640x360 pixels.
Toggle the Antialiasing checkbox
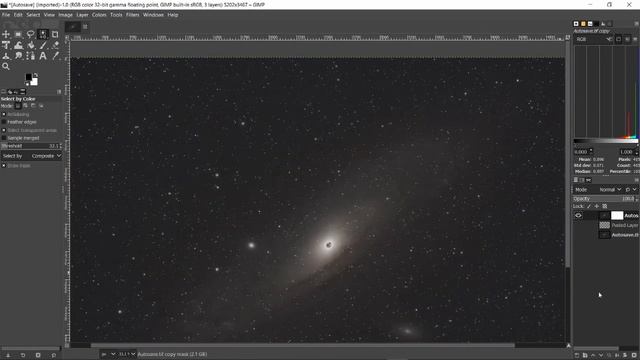(x=4, y=114)
